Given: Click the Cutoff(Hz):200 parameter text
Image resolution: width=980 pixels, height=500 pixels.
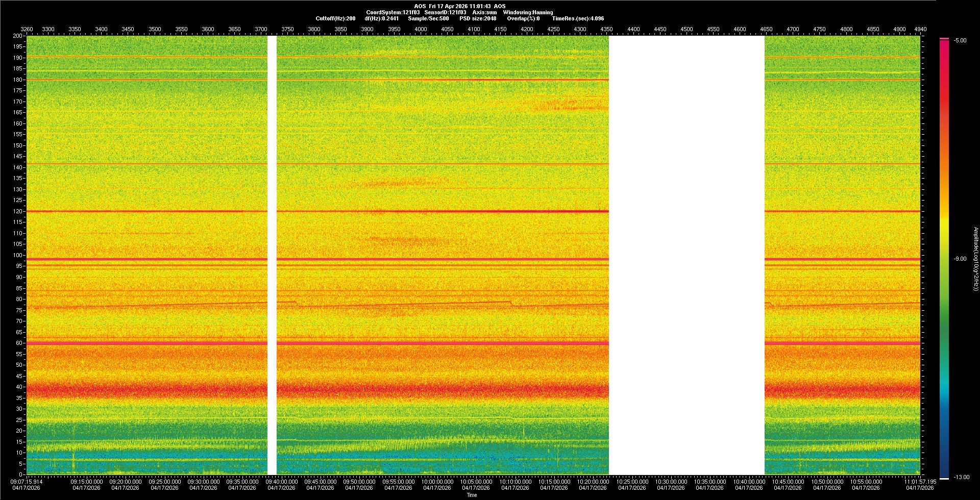Looking at the screenshot, I should click(335, 18).
